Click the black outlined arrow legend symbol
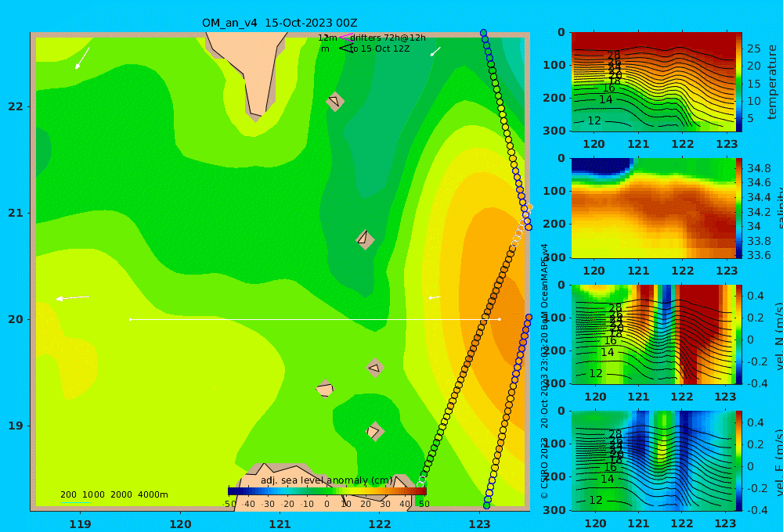This screenshot has width=783, height=532. [x=346, y=49]
